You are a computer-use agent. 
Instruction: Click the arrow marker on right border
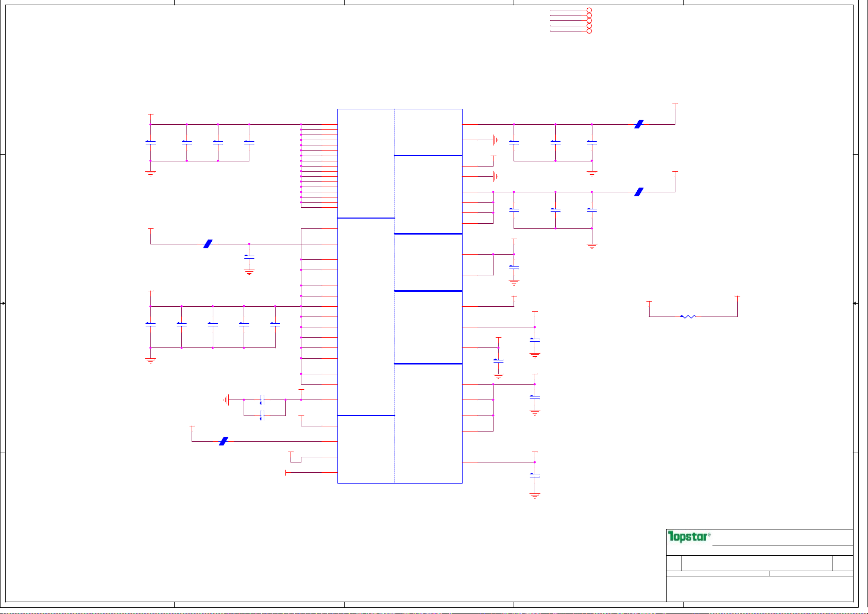click(855, 303)
